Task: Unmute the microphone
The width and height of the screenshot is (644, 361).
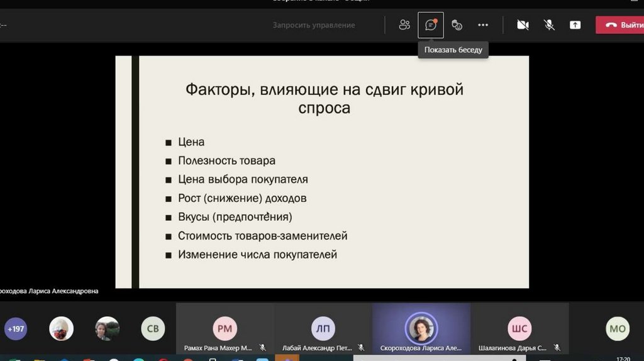Action: coord(549,25)
